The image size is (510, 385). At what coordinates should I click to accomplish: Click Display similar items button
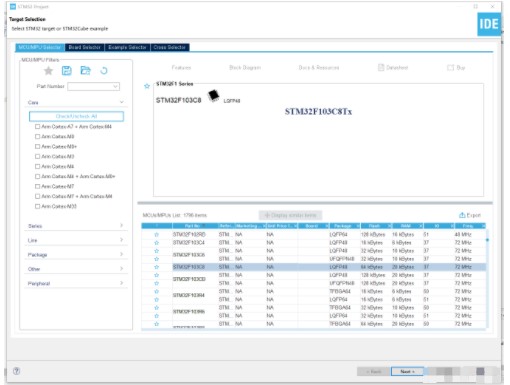[290, 215]
